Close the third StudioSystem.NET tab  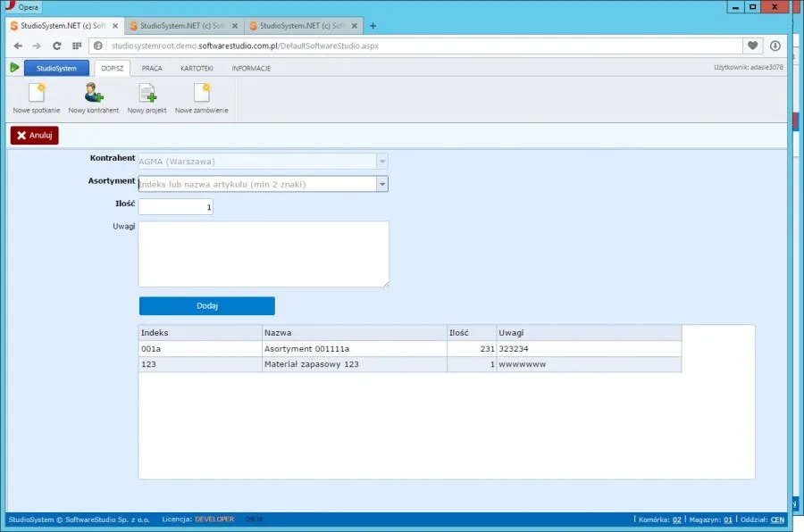(x=355, y=26)
